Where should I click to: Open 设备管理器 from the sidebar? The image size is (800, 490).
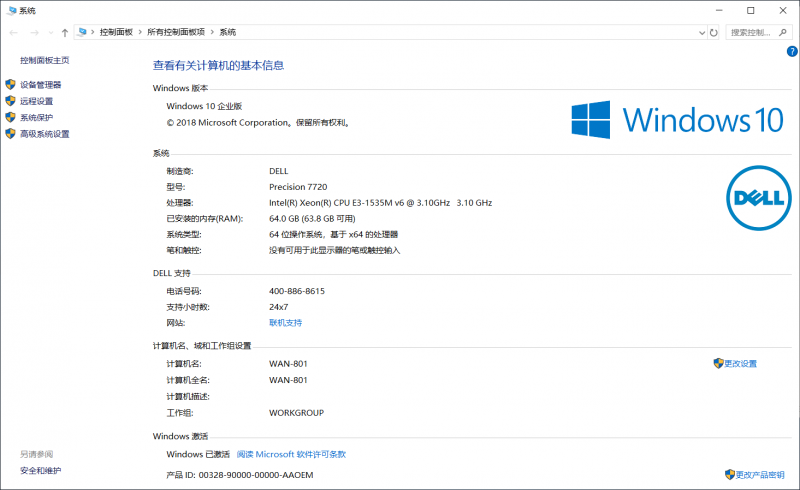coord(41,85)
